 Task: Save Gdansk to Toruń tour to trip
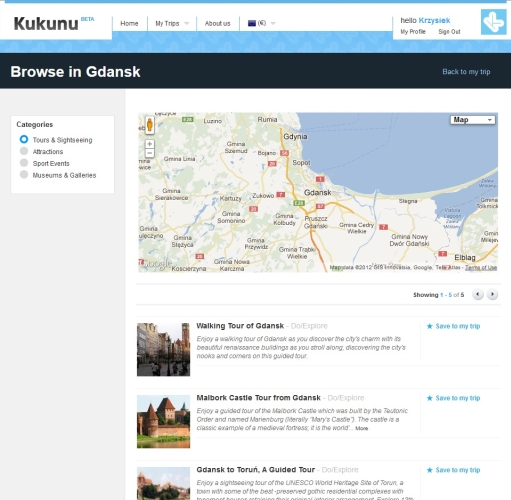coord(458,470)
